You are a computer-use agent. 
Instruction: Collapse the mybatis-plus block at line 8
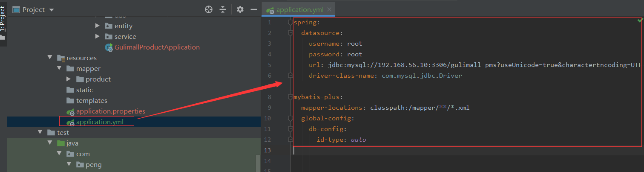(290, 97)
